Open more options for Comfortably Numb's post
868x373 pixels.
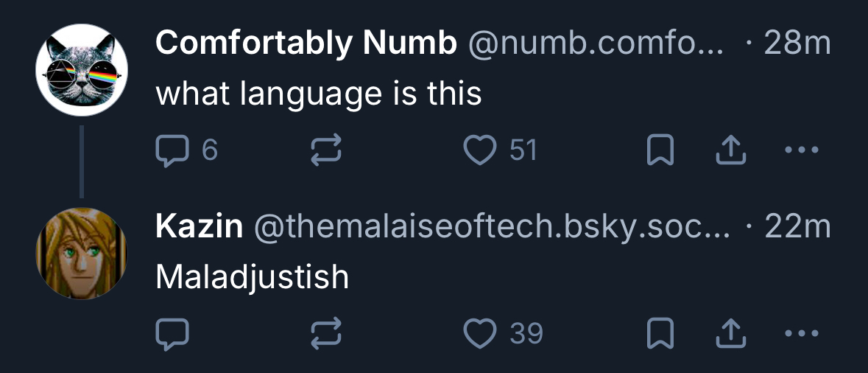(802, 151)
